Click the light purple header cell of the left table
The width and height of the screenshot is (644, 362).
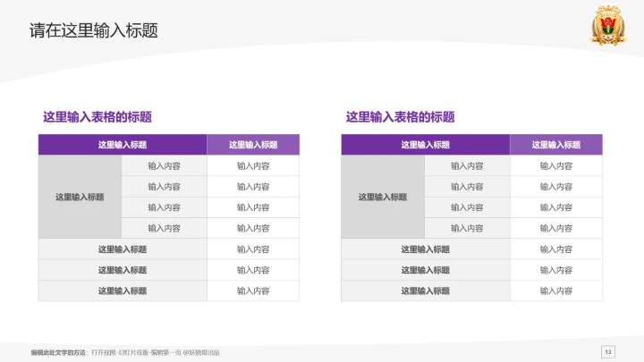pos(253,145)
